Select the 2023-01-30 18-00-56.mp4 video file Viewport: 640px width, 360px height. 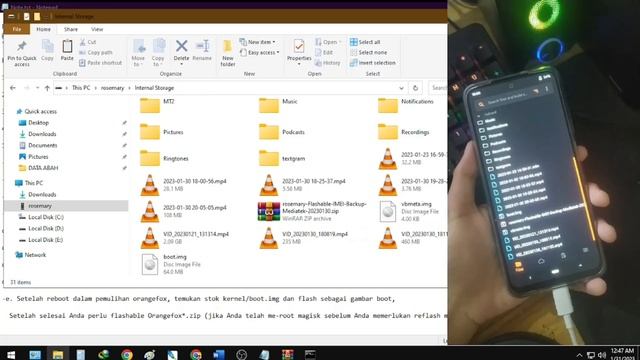click(183, 185)
